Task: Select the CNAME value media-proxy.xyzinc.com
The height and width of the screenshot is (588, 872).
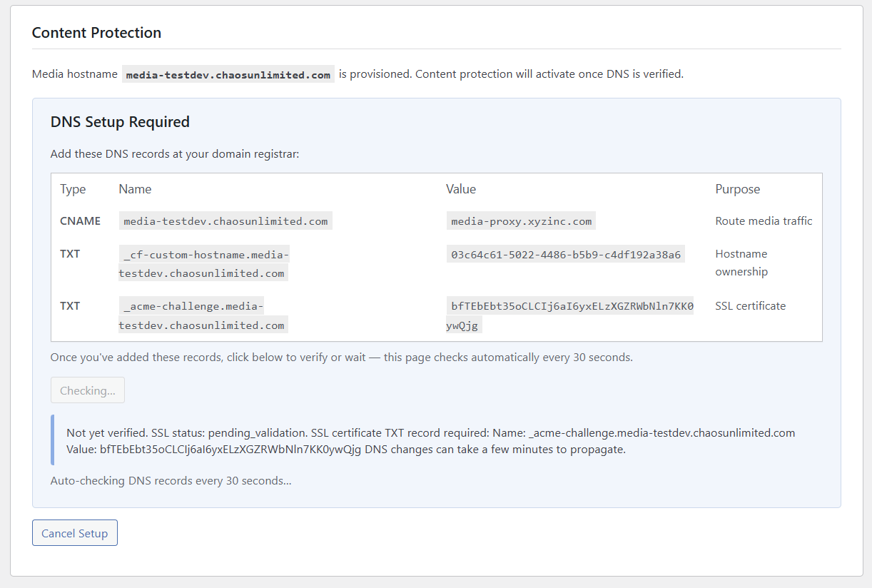Action: pyautogui.click(x=520, y=220)
